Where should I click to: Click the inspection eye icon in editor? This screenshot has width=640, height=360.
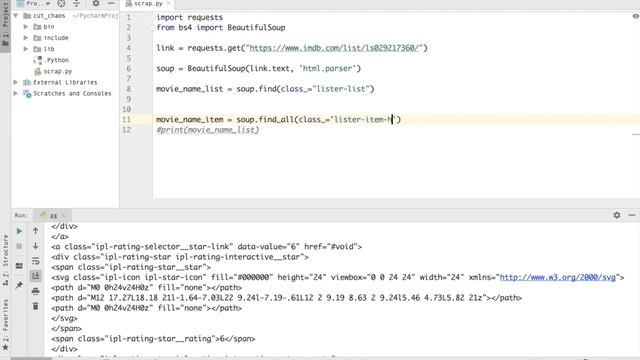coord(636,16)
